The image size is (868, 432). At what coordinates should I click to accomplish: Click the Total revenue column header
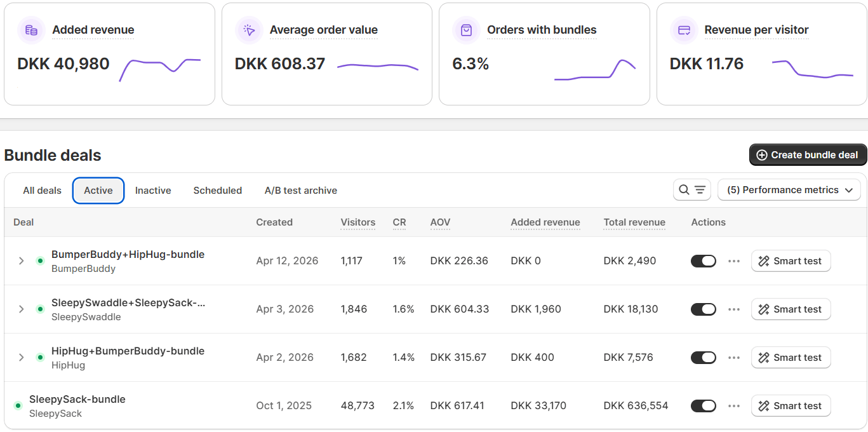click(634, 222)
